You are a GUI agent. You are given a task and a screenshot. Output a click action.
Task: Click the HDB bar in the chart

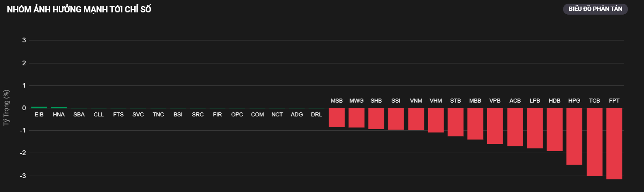coord(555,130)
